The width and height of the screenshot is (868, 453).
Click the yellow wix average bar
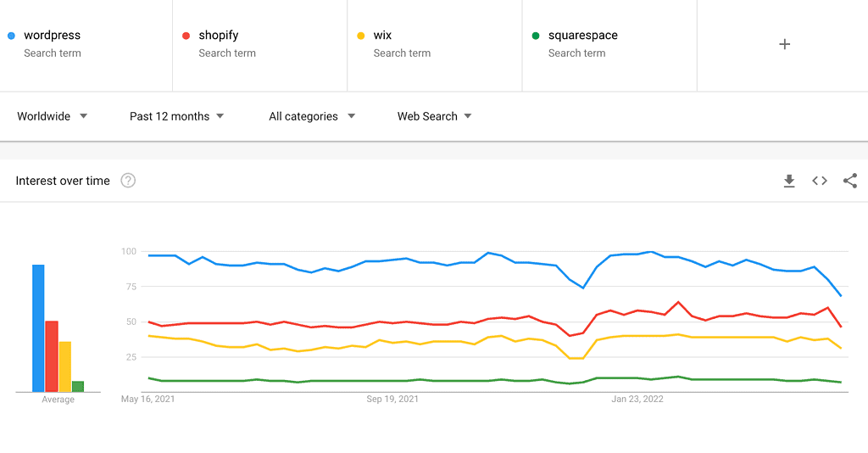pyautogui.click(x=65, y=366)
